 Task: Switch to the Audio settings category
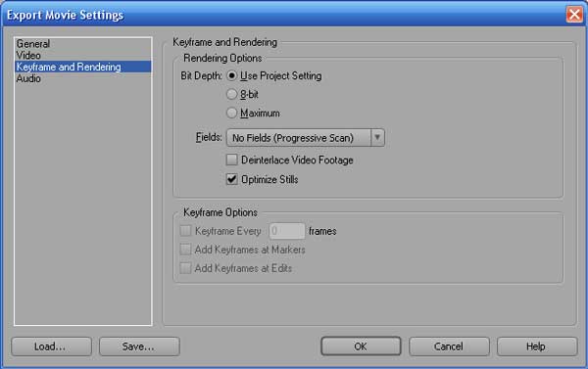coord(83,78)
